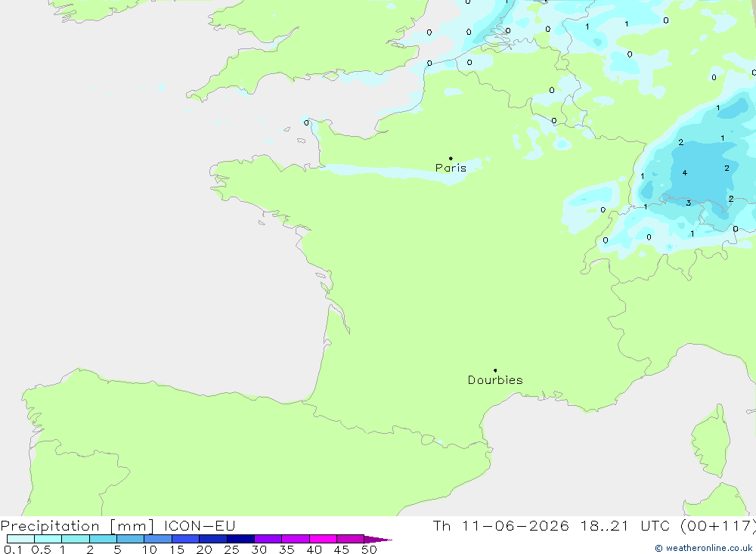Click the '50' legend scale value
Viewport: 756px width, 554px height.
click(369, 549)
